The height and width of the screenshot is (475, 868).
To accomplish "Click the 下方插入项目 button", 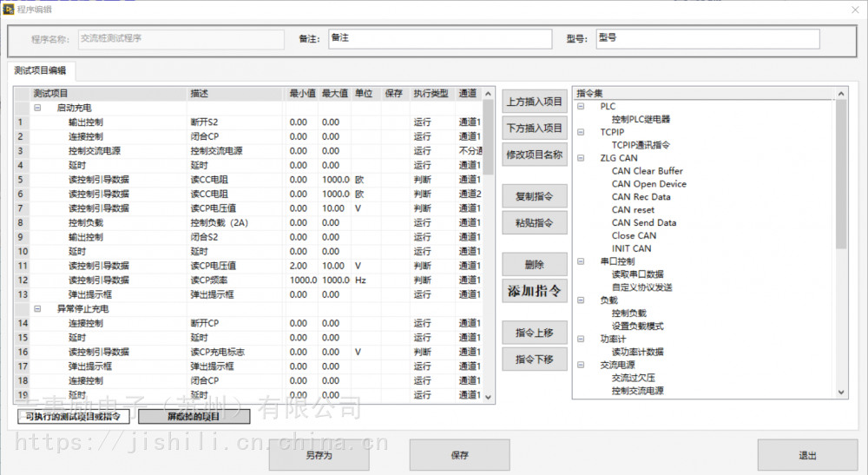I will (534, 128).
